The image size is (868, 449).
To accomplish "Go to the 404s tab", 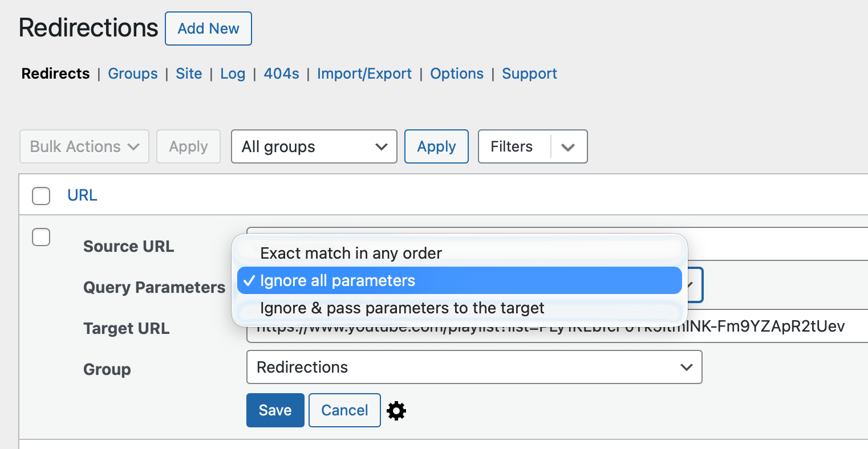I will pos(281,74).
